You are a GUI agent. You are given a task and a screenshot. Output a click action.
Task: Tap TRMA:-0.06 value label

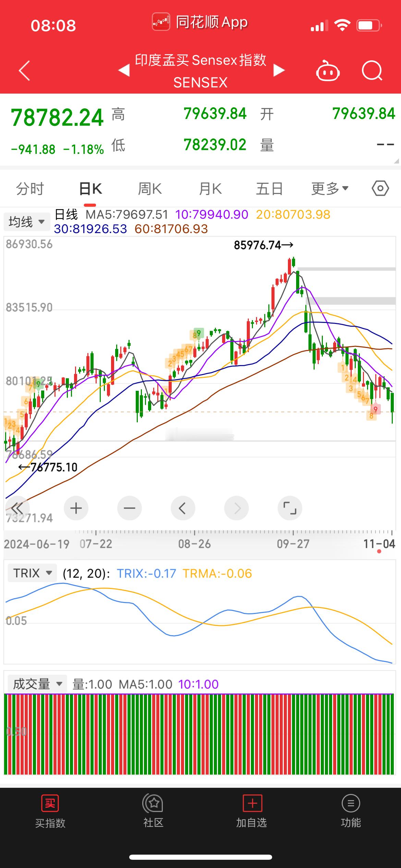click(x=217, y=574)
